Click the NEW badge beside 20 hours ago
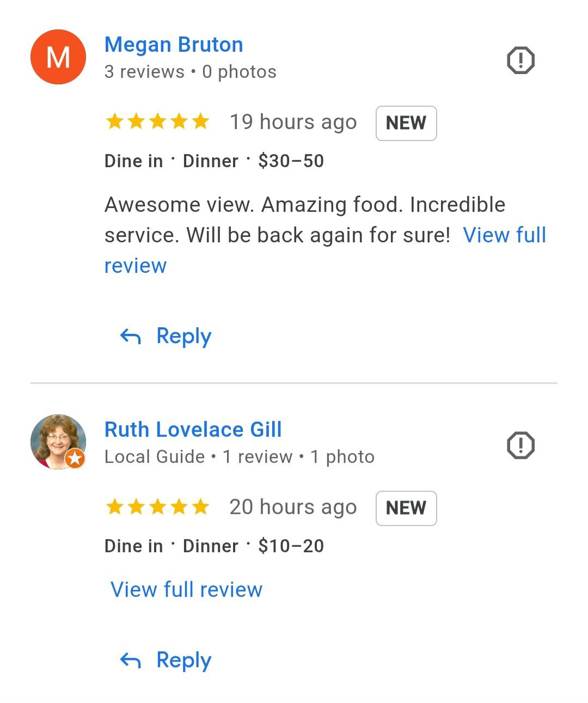588x703 pixels. tap(406, 508)
